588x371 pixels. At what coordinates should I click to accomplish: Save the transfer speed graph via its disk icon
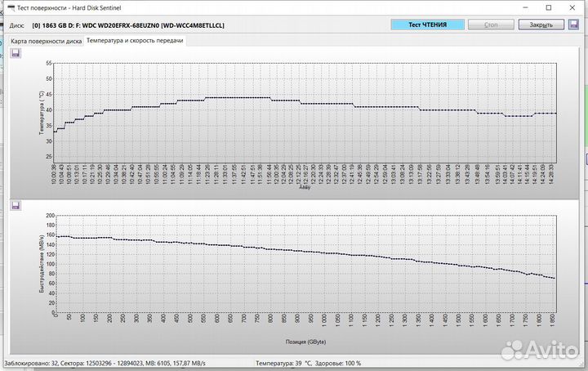coord(16,206)
